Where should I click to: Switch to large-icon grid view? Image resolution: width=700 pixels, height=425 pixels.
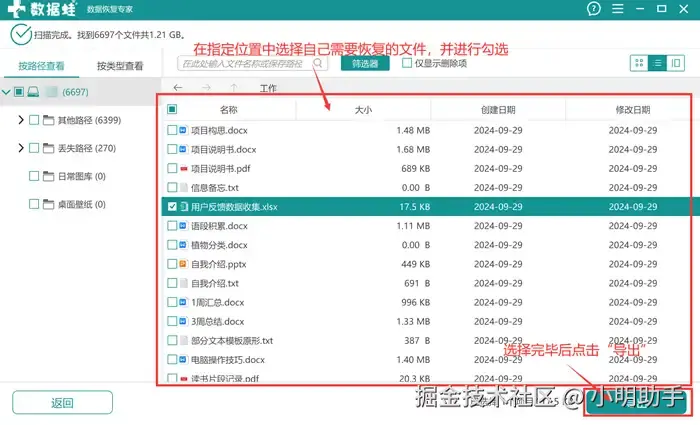(639, 63)
